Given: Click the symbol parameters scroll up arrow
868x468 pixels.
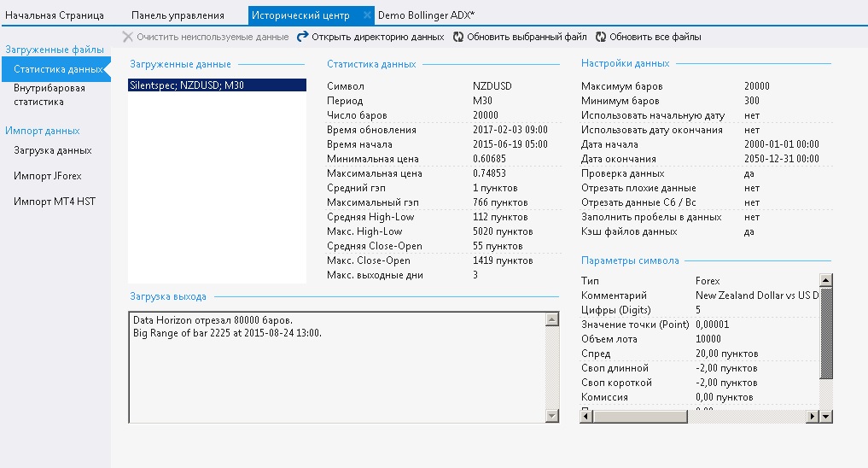Looking at the screenshot, I should tap(825, 280).
